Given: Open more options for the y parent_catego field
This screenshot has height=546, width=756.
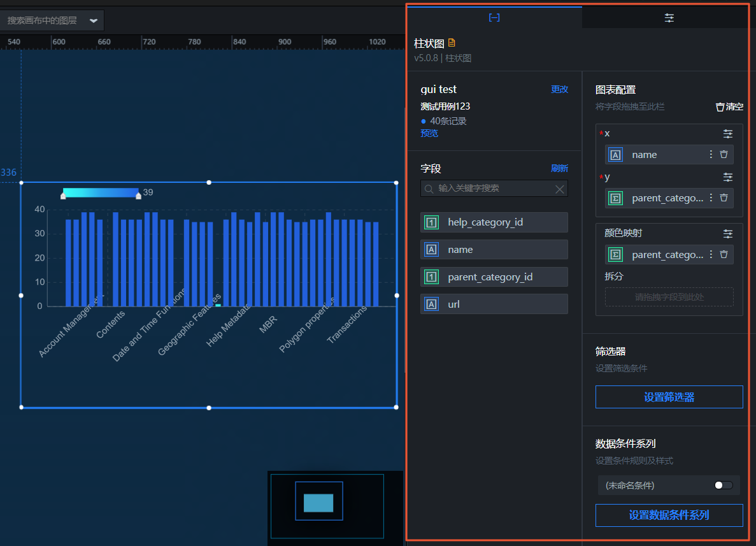Looking at the screenshot, I should [711, 198].
